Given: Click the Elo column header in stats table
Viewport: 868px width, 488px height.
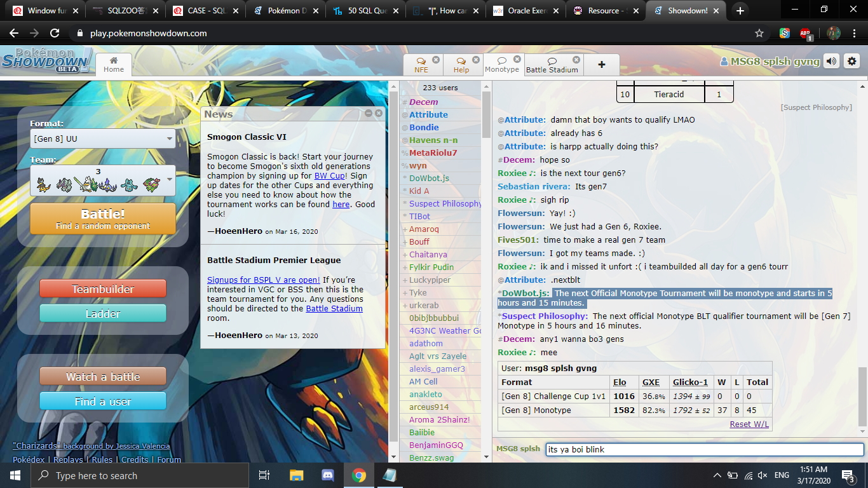Looking at the screenshot, I should (620, 382).
